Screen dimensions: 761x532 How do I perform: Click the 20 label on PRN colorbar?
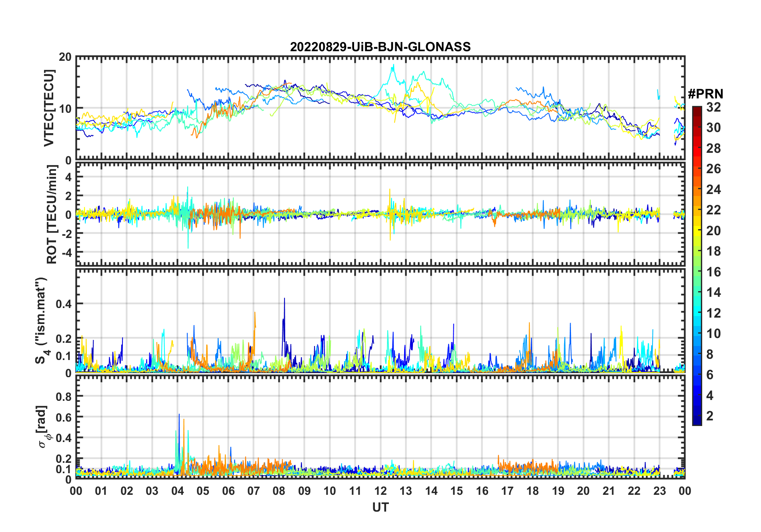[713, 231]
